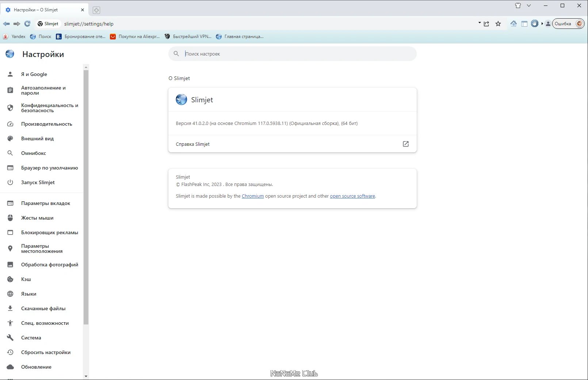Go back with the left arrow button
588x380 pixels.
tap(7, 24)
